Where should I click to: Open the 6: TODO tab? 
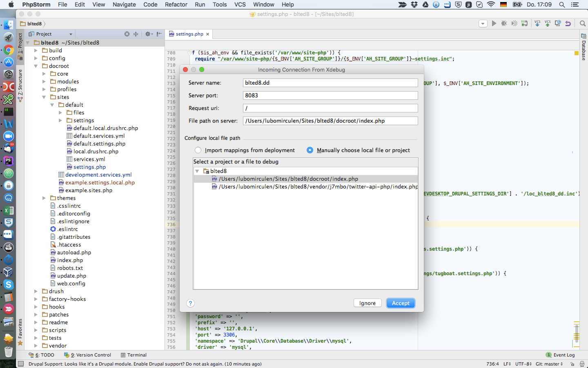(x=41, y=355)
